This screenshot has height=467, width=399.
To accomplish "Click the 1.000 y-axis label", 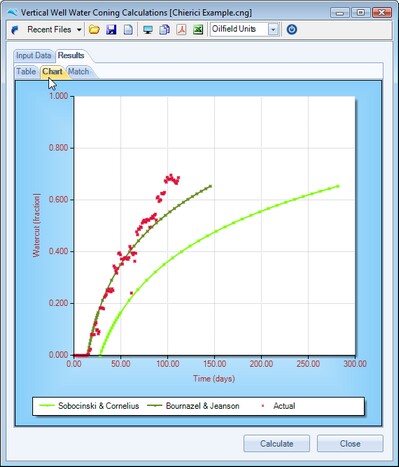I will [x=58, y=96].
